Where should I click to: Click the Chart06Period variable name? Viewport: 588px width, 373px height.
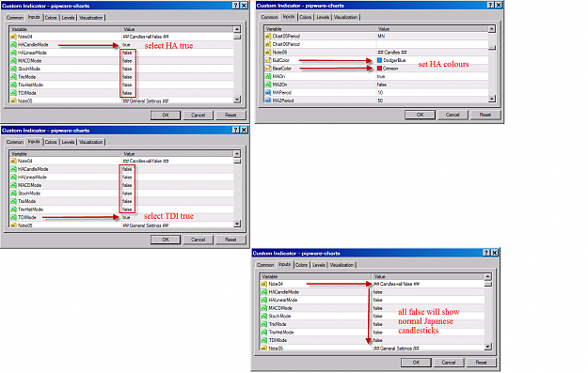tap(286, 44)
